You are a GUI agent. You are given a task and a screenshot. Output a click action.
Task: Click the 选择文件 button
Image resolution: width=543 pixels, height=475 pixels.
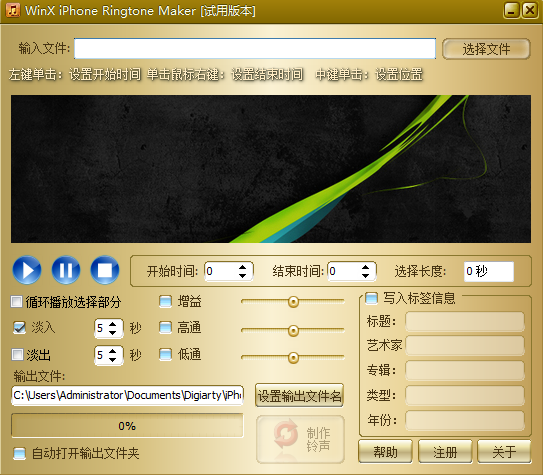[486, 49]
